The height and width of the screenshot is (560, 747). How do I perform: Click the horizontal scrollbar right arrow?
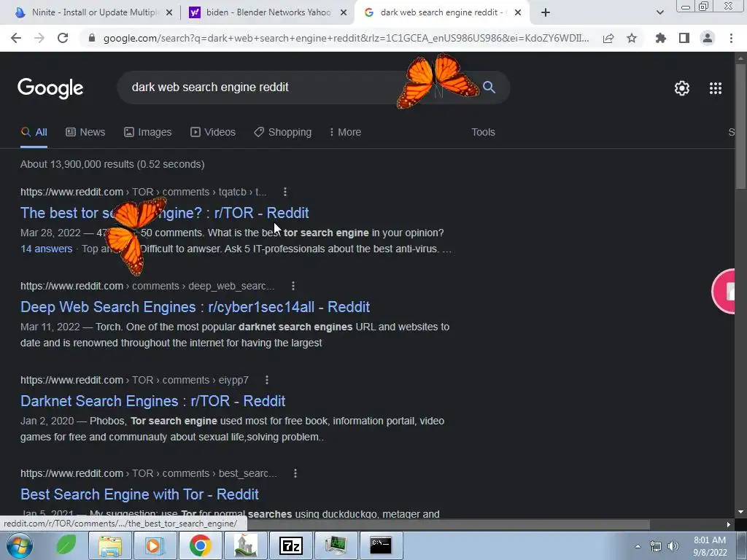coord(729,524)
